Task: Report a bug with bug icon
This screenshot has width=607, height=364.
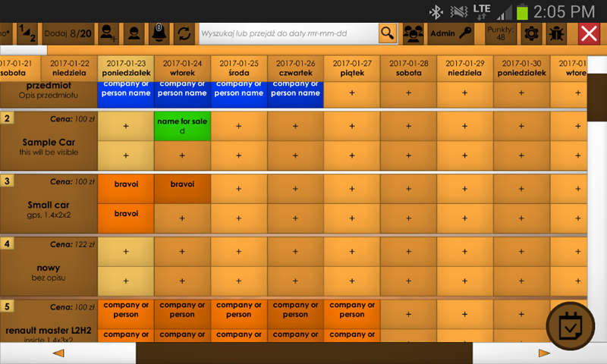Action: [557, 33]
